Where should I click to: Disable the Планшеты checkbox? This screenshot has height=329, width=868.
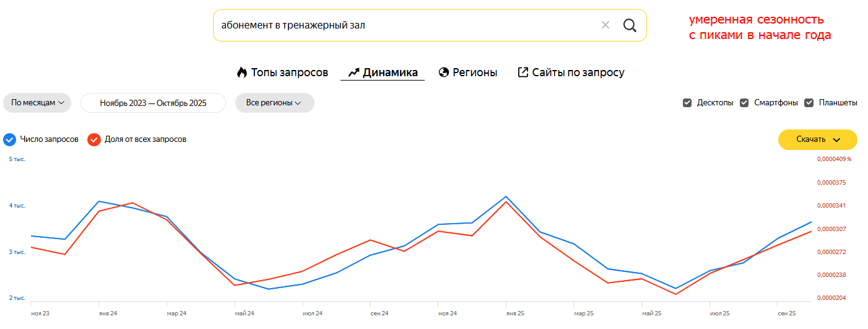click(x=809, y=103)
